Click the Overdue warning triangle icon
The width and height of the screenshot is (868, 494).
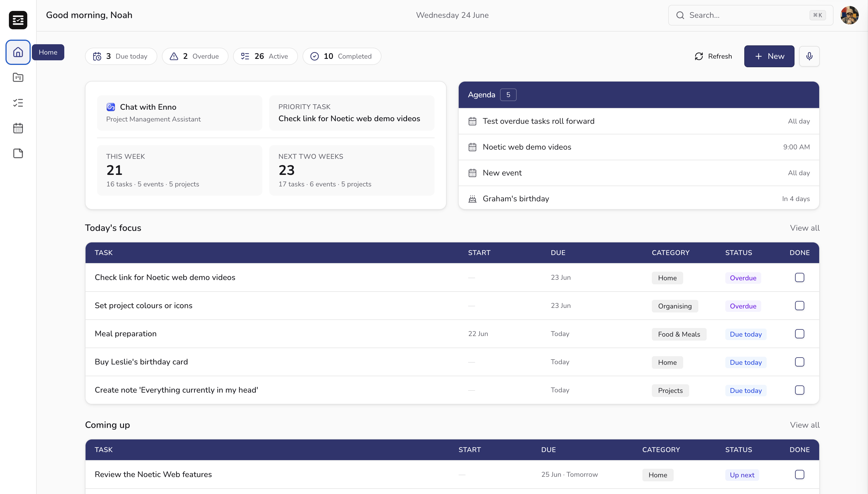click(174, 56)
